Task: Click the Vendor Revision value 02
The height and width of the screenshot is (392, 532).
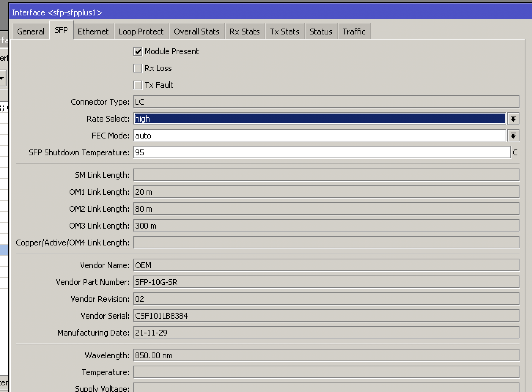Action: click(x=326, y=299)
